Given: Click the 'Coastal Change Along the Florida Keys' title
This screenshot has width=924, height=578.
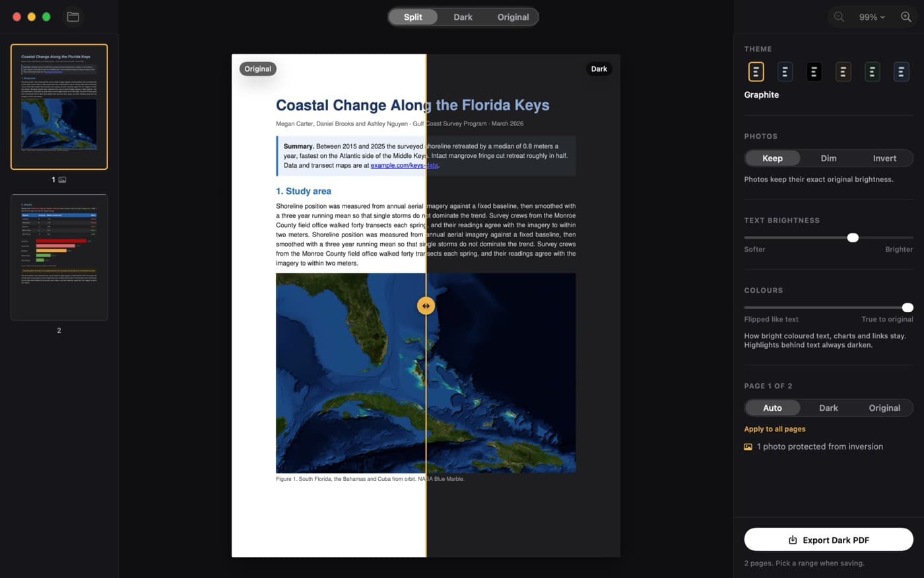Looking at the screenshot, I should (412, 105).
